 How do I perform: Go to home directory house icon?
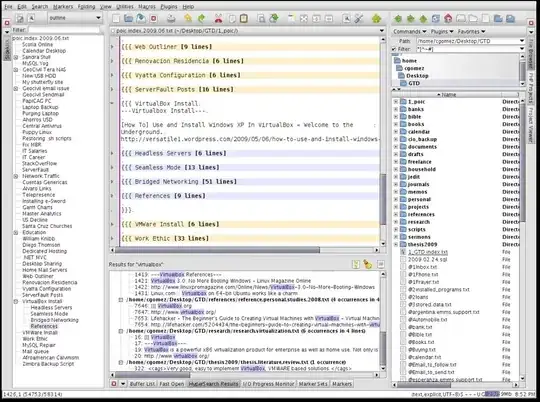pyautogui.click(x=448, y=18)
